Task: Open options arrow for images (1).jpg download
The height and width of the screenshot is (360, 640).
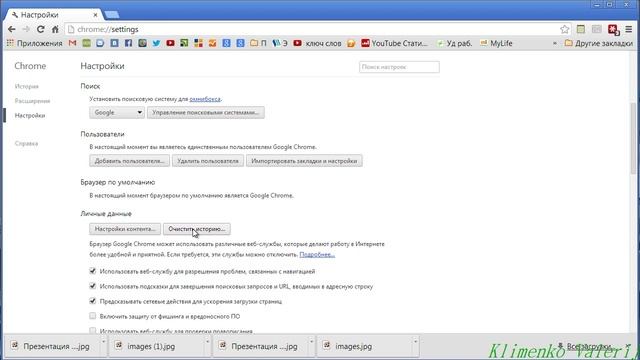Action: (x=207, y=342)
